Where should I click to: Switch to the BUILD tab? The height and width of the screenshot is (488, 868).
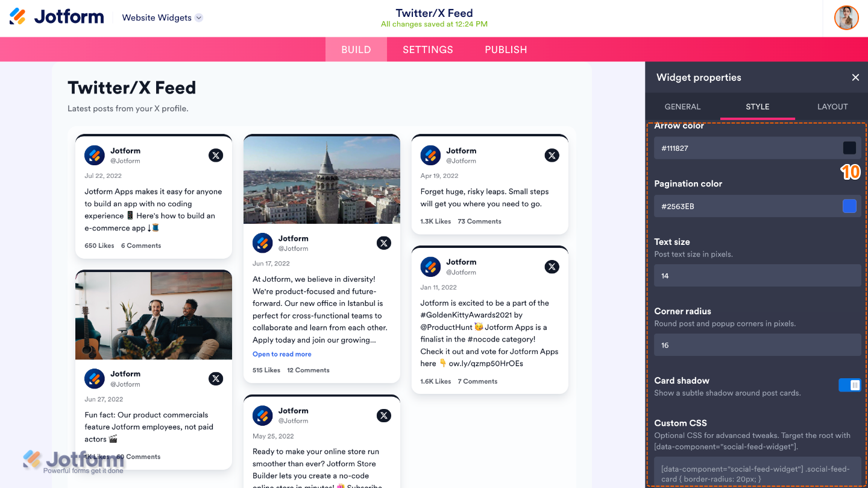pyautogui.click(x=356, y=49)
